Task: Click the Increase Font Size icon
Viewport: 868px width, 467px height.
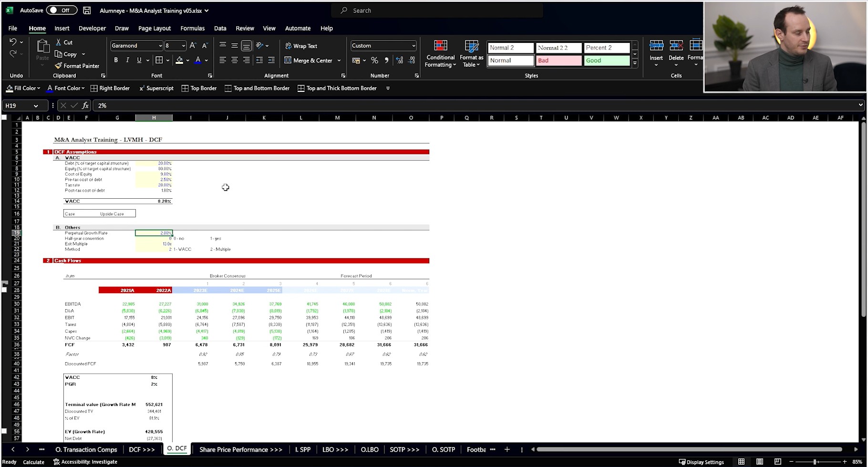Action: tap(193, 46)
